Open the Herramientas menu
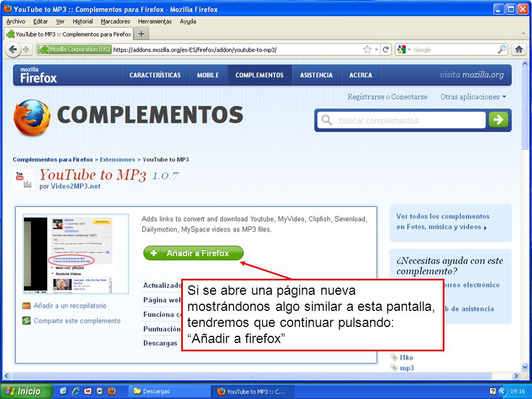Viewport: 532px width, 399px height. point(155,22)
